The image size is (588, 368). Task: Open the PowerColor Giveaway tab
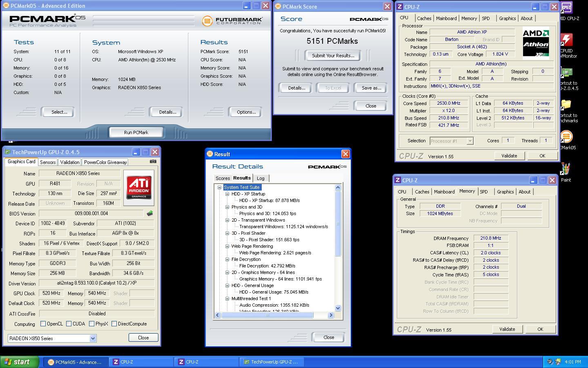click(105, 162)
